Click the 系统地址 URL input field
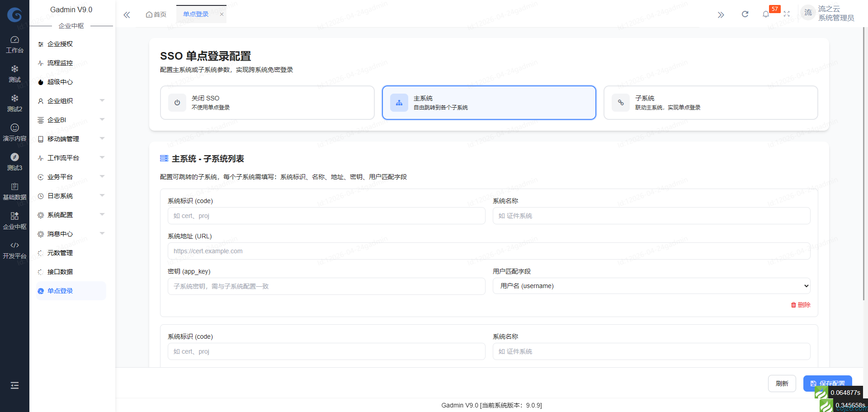The height and width of the screenshot is (412, 868). [489, 251]
